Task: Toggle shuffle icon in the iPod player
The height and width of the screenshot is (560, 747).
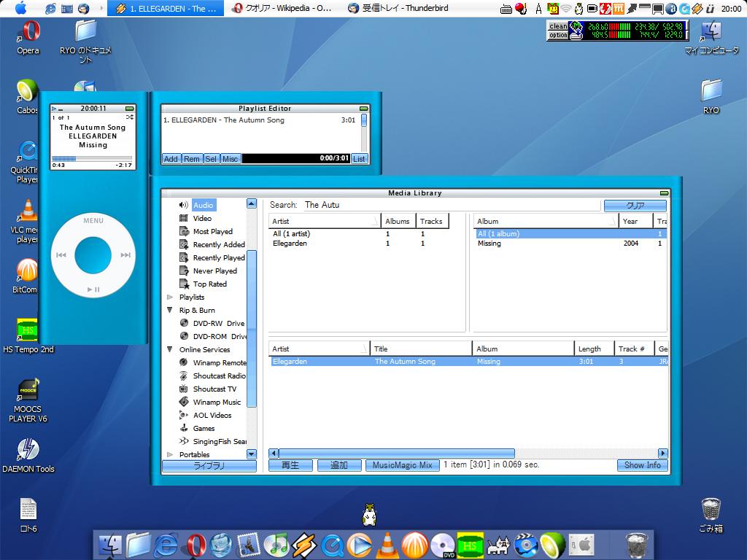Action: [x=130, y=117]
